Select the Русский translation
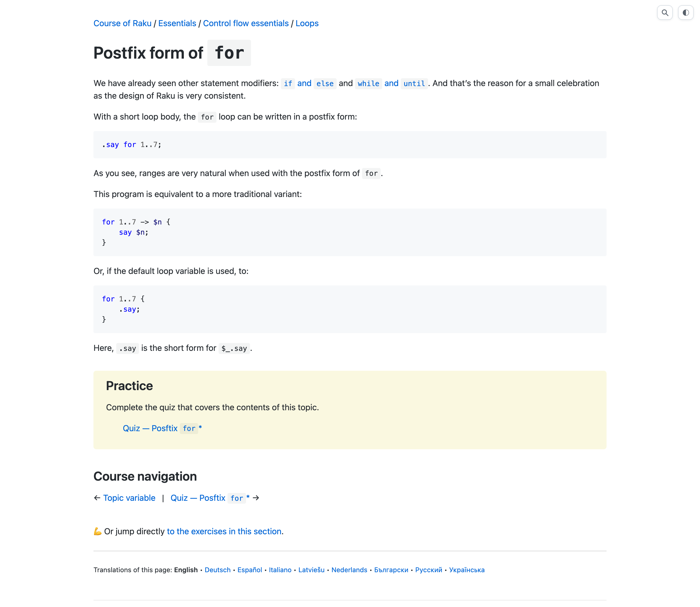The width and height of the screenshot is (700, 607). pos(429,570)
